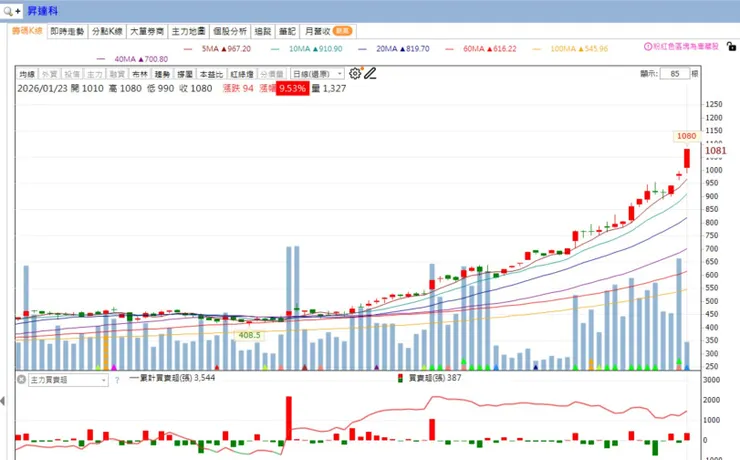Click the 漲跌 94 value
This screenshot has width=740, height=460.
coord(238,88)
